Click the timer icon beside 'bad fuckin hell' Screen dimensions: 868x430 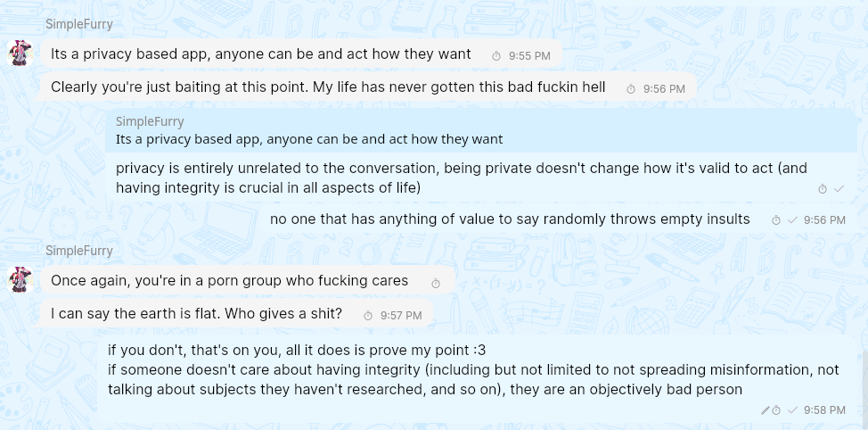(631, 89)
